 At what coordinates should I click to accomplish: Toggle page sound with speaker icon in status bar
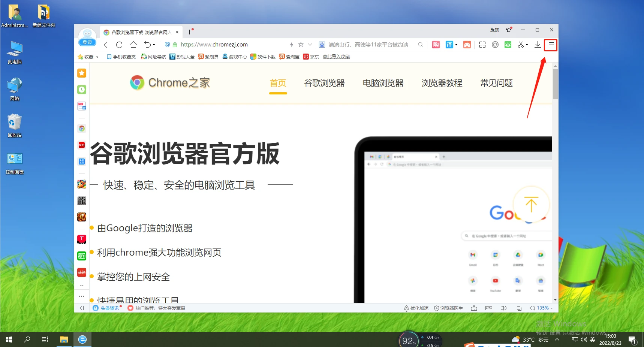(x=503, y=308)
